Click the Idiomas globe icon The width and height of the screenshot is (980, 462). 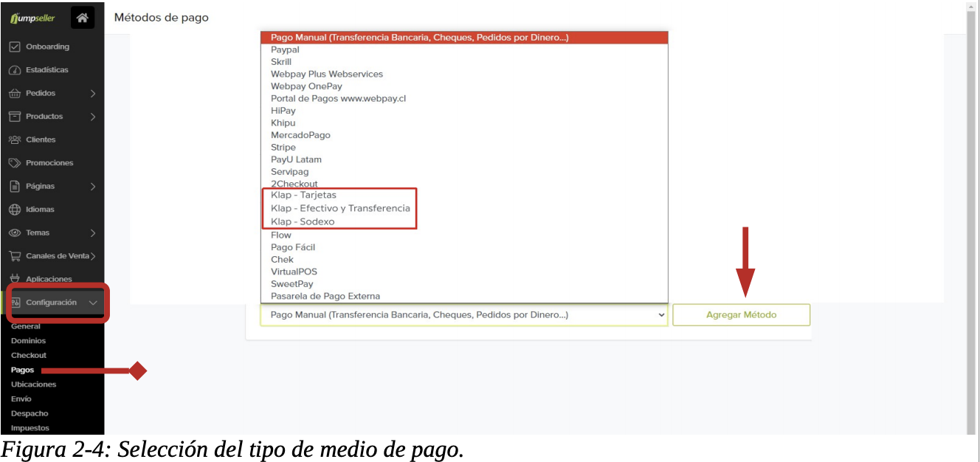(15, 210)
